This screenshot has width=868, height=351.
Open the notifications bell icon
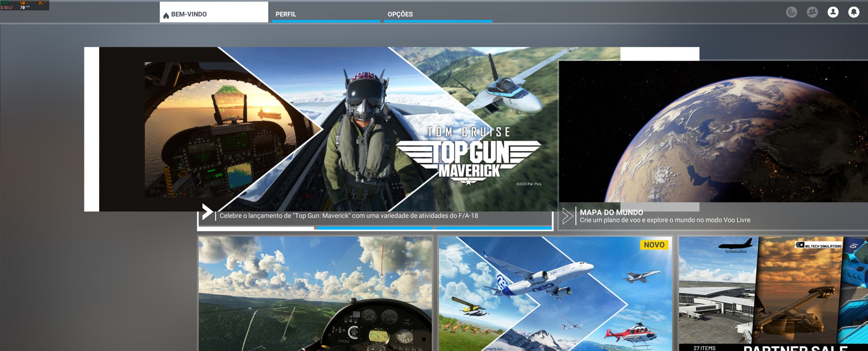(854, 12)
